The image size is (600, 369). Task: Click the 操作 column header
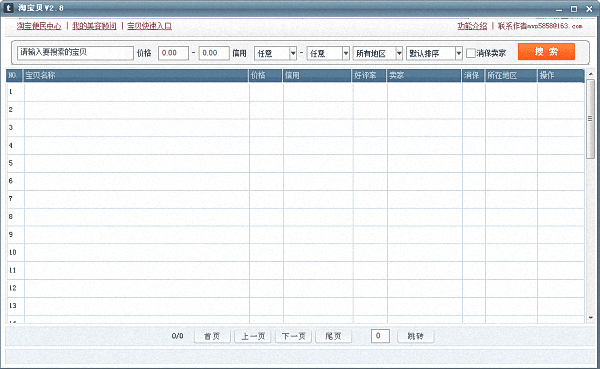[x=561, y=75]
